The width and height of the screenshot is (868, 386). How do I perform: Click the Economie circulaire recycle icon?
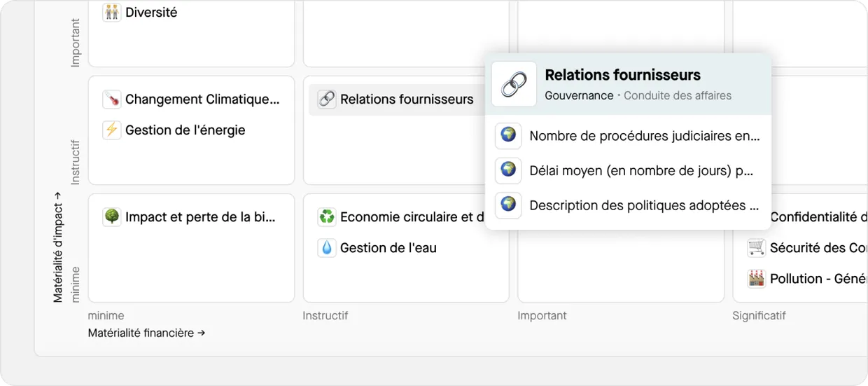(x=327, y=217)
